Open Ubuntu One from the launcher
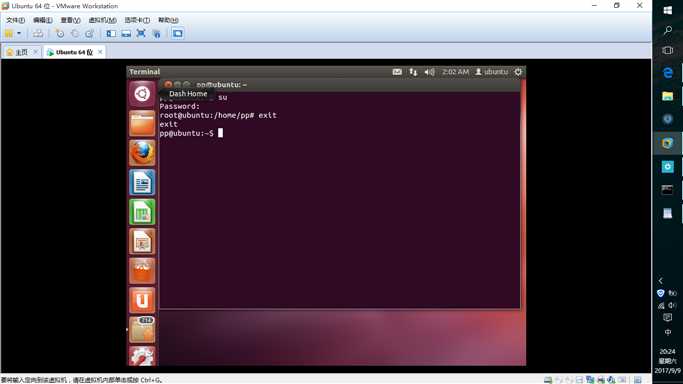The image size is (683, 384). [x=142, y=300]
